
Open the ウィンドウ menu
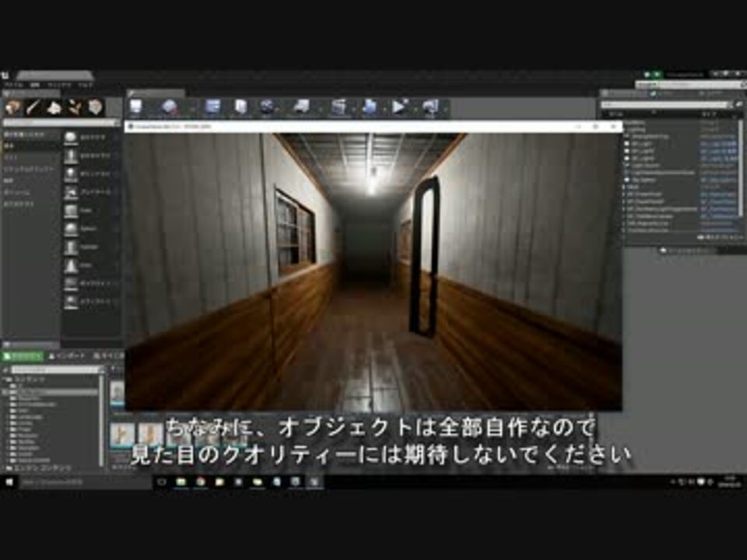pyautogui.click(x=59, y=85)
